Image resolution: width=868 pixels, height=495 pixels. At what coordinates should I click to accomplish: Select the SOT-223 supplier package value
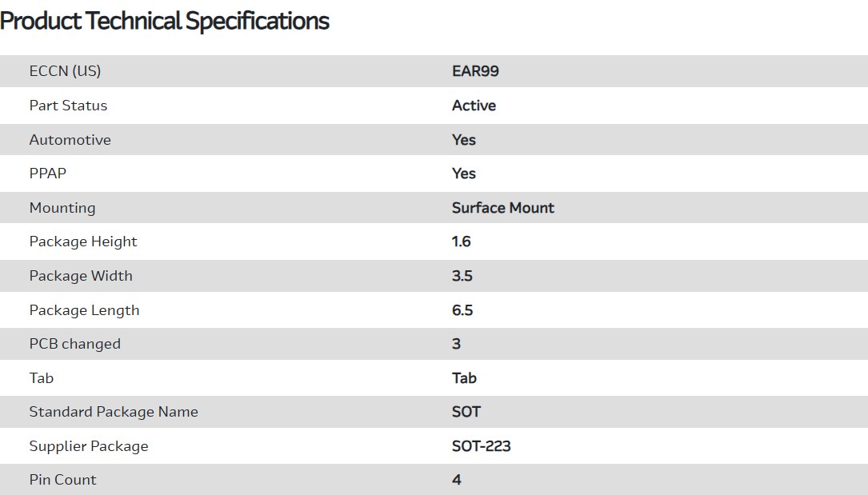(481, 446)
